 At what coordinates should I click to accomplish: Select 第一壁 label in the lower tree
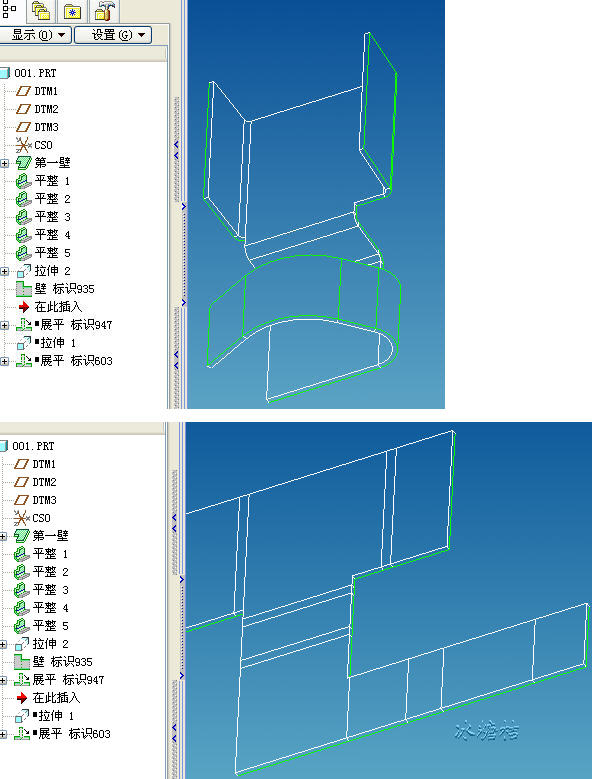tap(50, 536)
